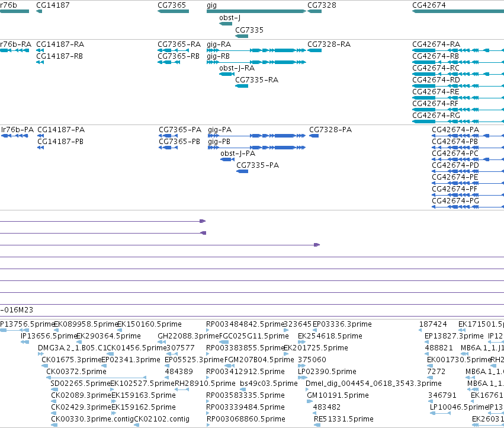504x428 pixels.
Task: Select EST CK00372.5prime
Action: click(x=76, y=372)
